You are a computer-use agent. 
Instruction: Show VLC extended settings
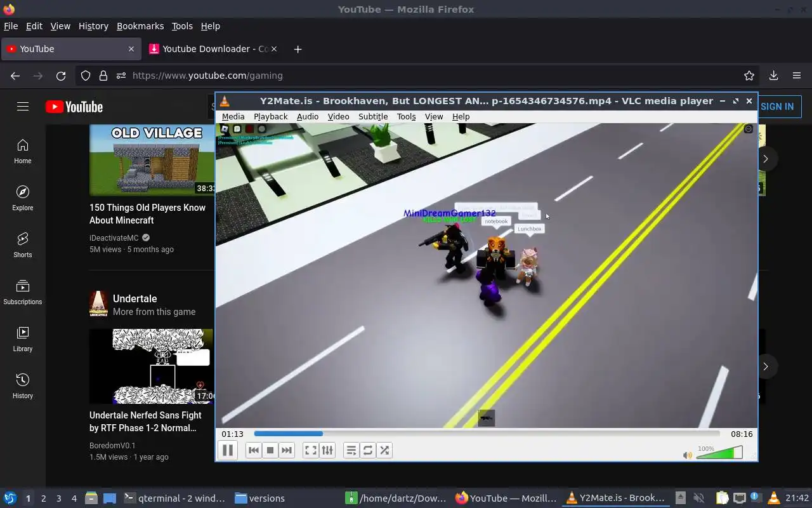pos(327,450)
